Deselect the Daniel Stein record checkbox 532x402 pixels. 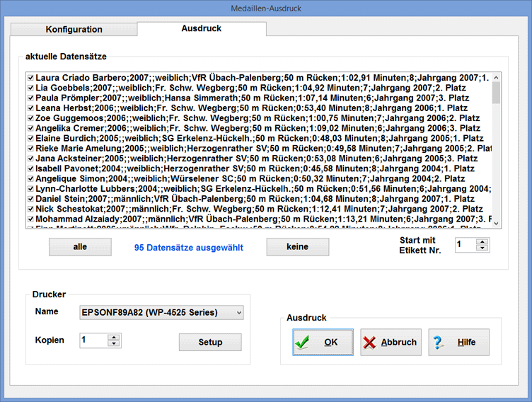click(x=30, y=200)
